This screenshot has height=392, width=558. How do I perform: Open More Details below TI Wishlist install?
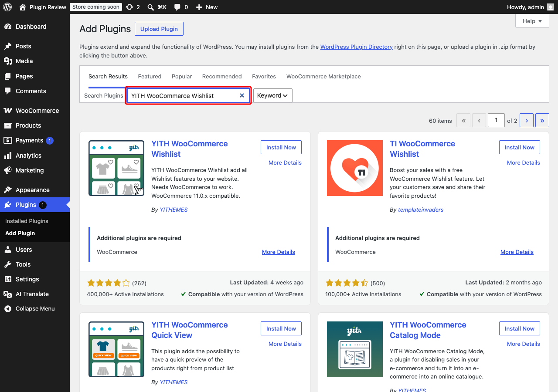point(524,162)
